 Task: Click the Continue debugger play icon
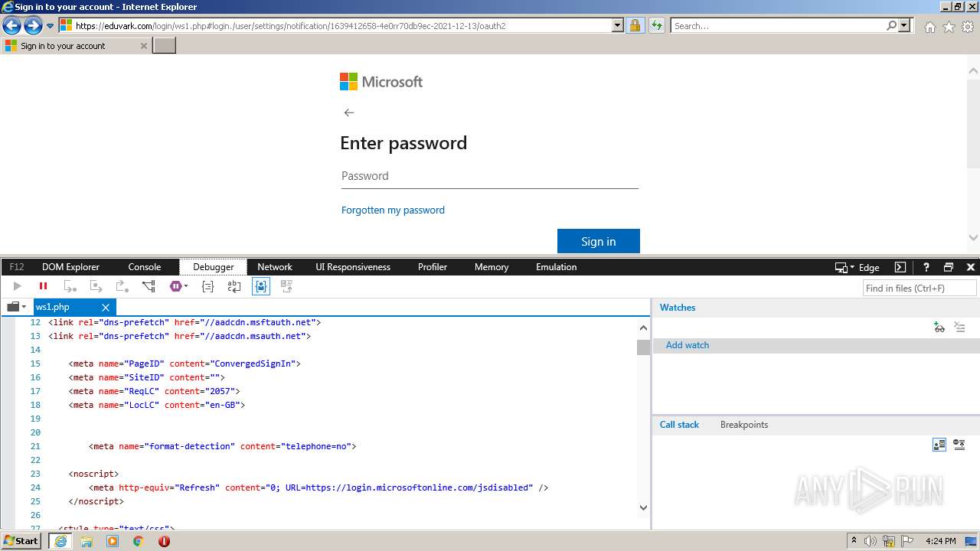click(x=17, y=286)
